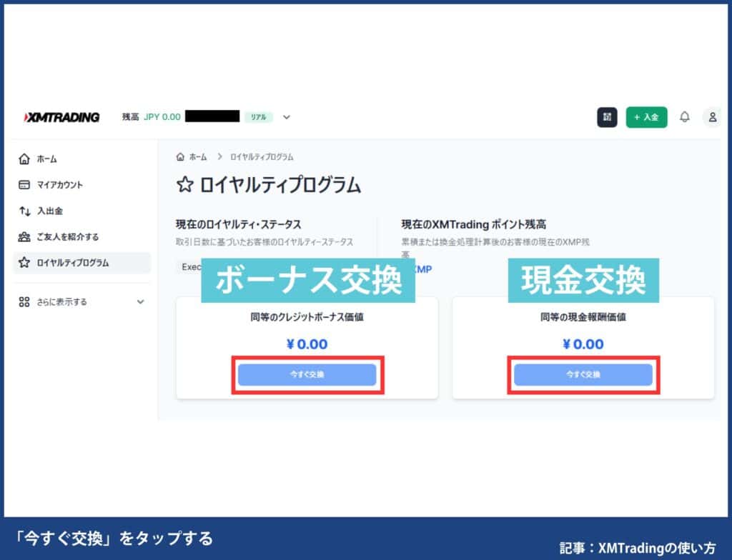Click ロイヤルティプログラム breadcrumb text
Viewport: 732px width, 560px height.
[x=262, y=157]
